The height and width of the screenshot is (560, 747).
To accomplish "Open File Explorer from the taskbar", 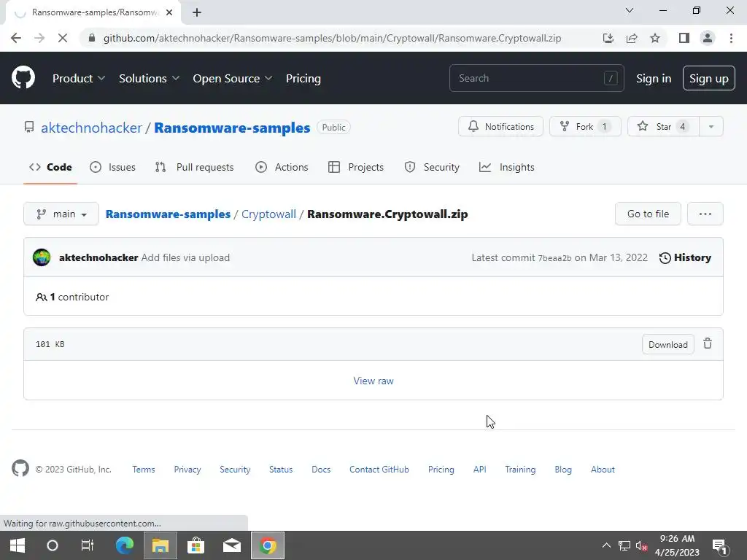I will 160,545.
